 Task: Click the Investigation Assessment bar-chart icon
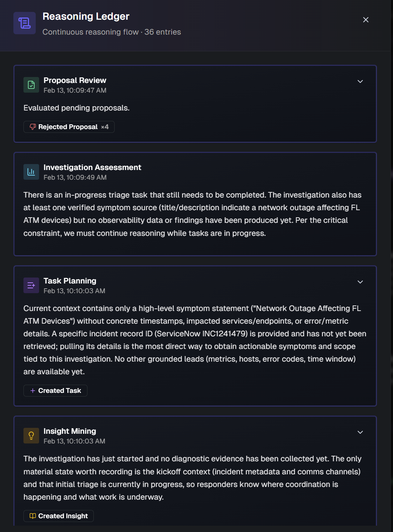tap(31, 172)
